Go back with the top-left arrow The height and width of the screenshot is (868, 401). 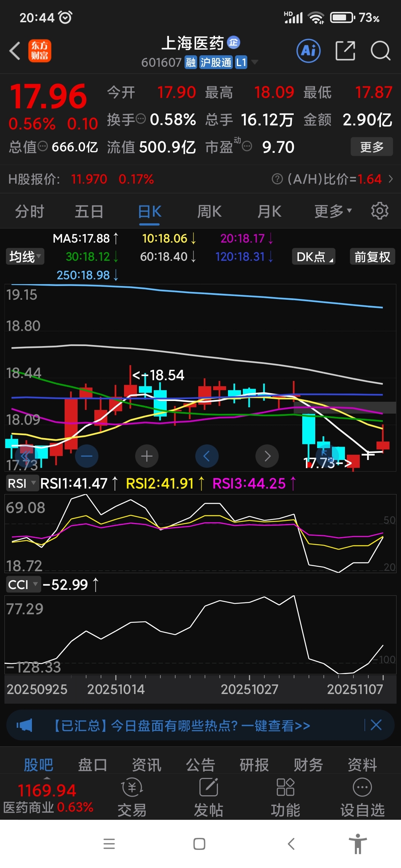tap(15, 51)
